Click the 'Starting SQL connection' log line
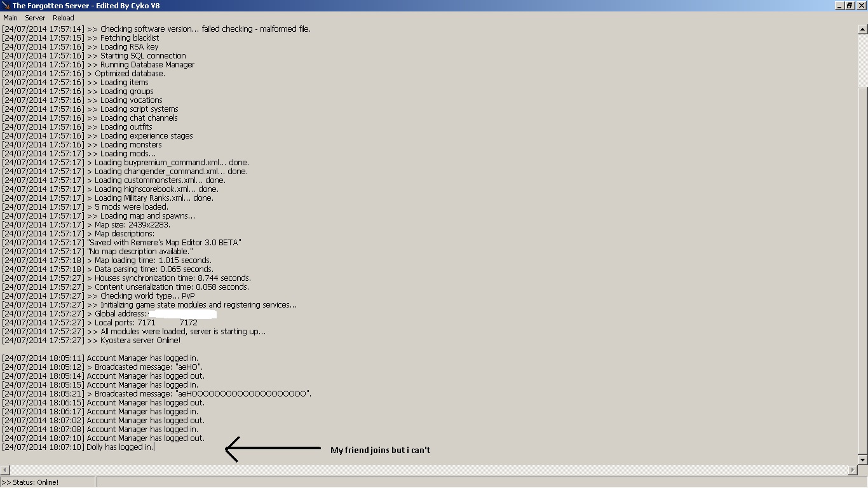This screenshot has height=488, width=868. point(94,56)
